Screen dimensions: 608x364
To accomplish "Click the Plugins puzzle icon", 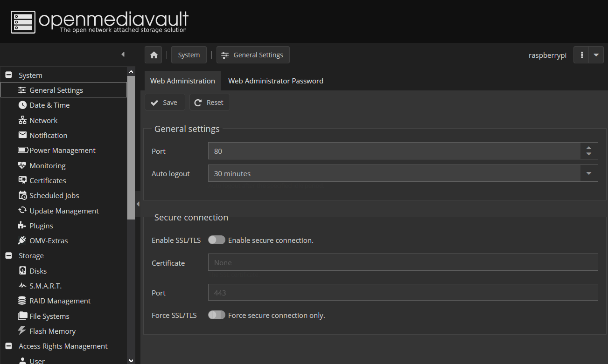I will coord(22,226).
